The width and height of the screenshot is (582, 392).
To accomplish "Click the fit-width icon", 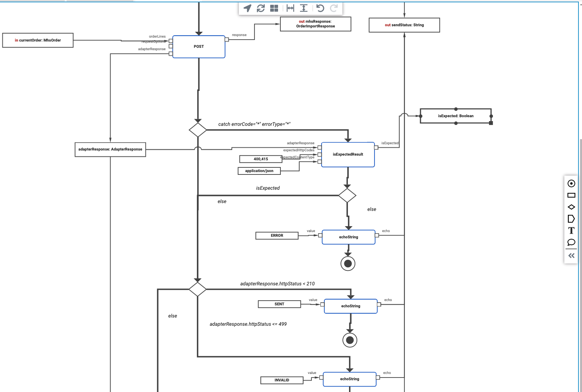I will pos(289,8).
